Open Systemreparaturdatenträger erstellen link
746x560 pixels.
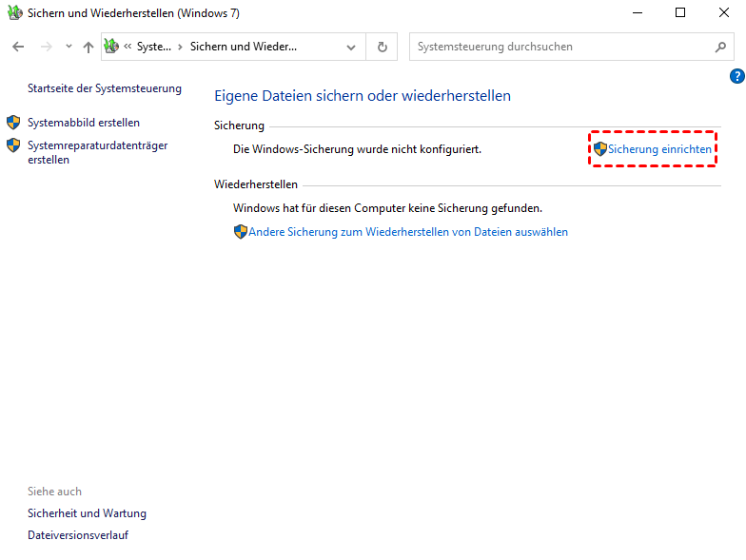pyautogui.click(x=97, y=152)
